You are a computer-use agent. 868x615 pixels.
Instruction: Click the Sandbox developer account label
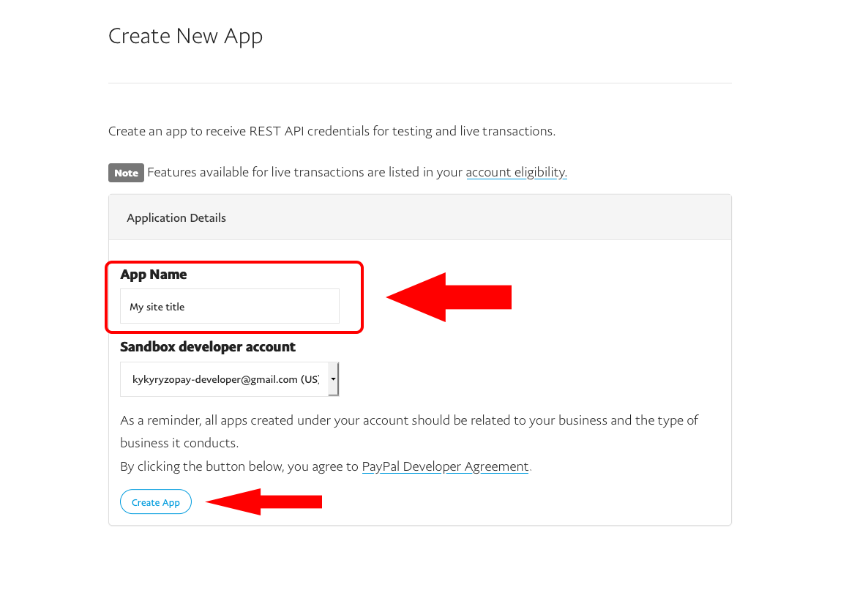[x=208, y=347]
